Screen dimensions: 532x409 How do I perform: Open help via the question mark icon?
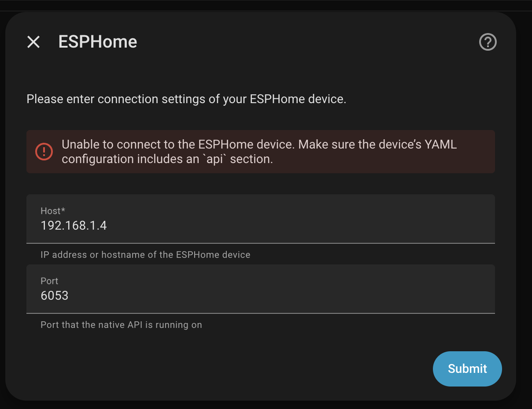488,42
